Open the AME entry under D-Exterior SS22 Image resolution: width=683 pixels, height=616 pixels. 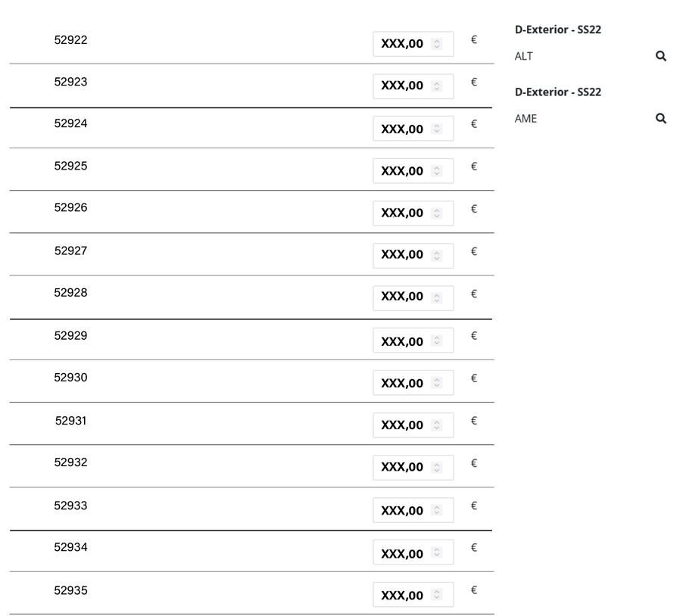(x=526, y=118)
